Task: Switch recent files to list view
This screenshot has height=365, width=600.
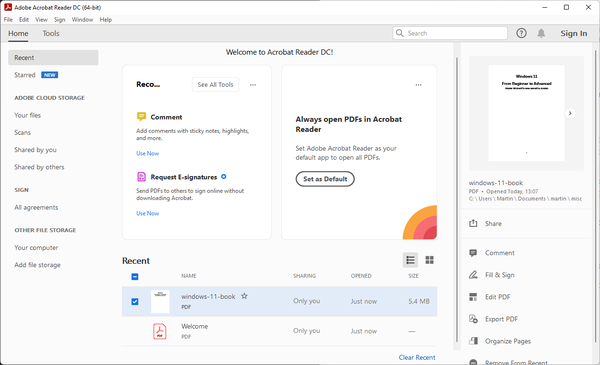Action: (x=411, y=260)
